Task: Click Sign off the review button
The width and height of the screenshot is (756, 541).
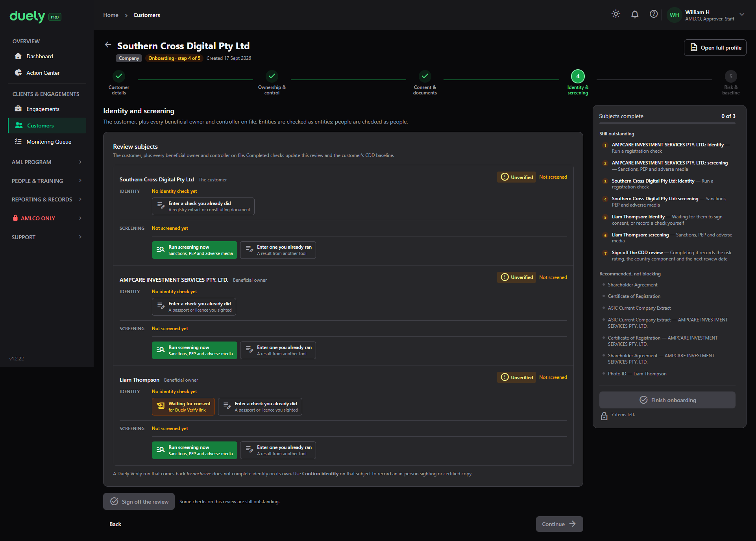Action: click(139, 502)
